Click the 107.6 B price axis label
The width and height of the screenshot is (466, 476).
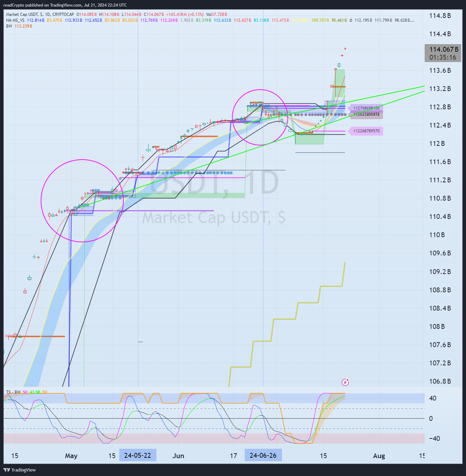coord(440,345)
